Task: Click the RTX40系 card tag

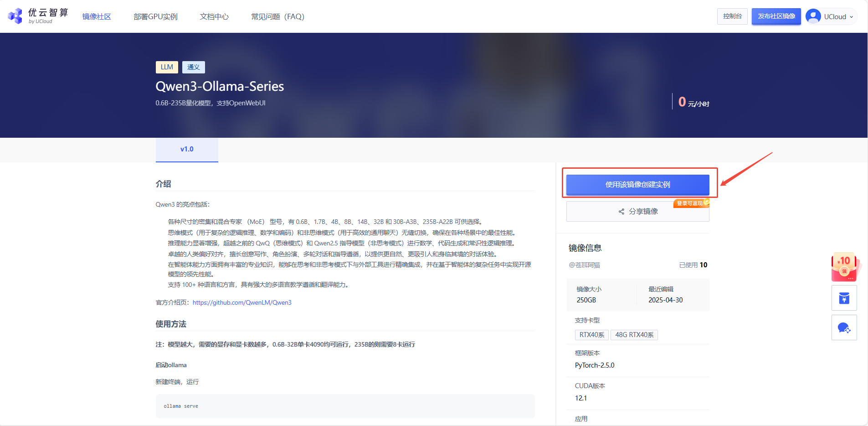Action: pyautogui.click(x=592, y=335)
